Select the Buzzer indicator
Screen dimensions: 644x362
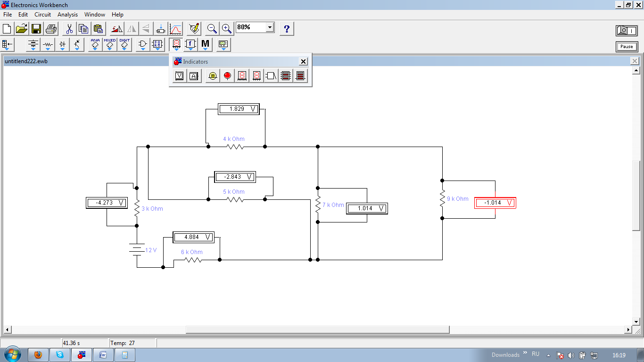pyautogui.click(x=271, y=75)
